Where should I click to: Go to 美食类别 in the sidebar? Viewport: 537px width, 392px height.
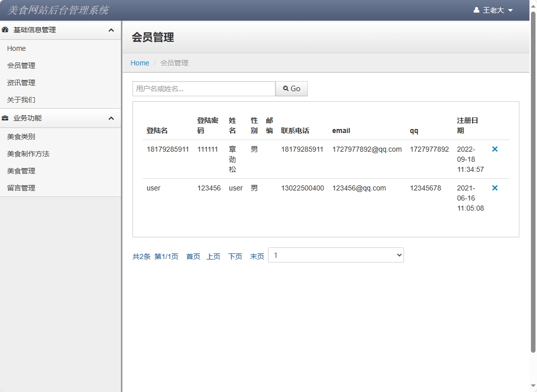[x=21, y=137]
